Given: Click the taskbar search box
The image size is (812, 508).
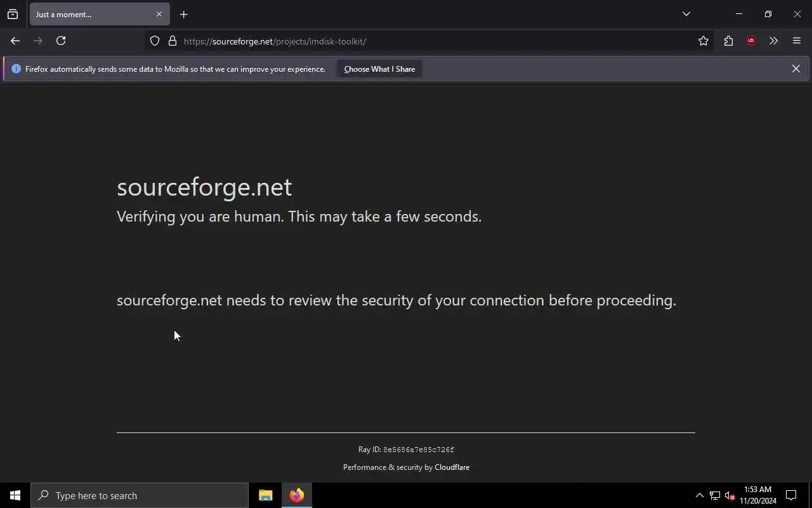Looking at the screenshot, I should [x=140, y=495].
